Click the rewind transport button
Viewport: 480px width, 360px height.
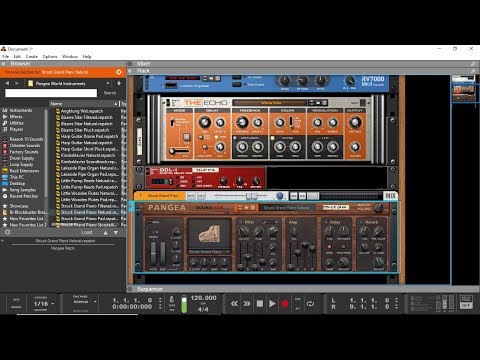click(234, 303)
